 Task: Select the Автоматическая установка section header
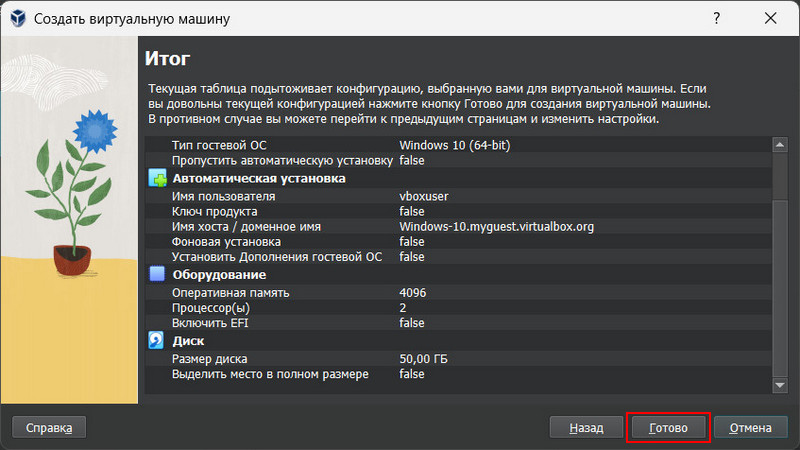click(458, 178)
